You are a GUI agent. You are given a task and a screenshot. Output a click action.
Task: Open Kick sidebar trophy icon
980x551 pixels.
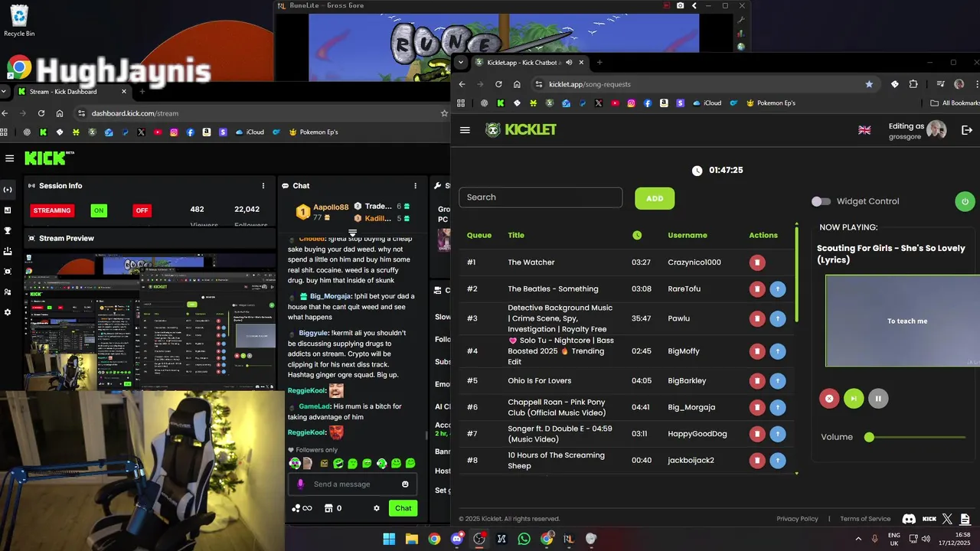pos(8,230)
